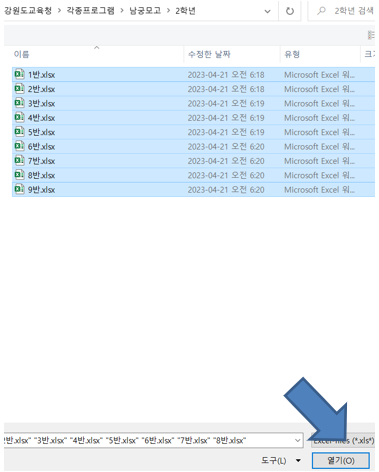This screenshot has width=379, height=472.
Task: Select the file name 8반.xlsx
Action: click(x=41, y=175)
